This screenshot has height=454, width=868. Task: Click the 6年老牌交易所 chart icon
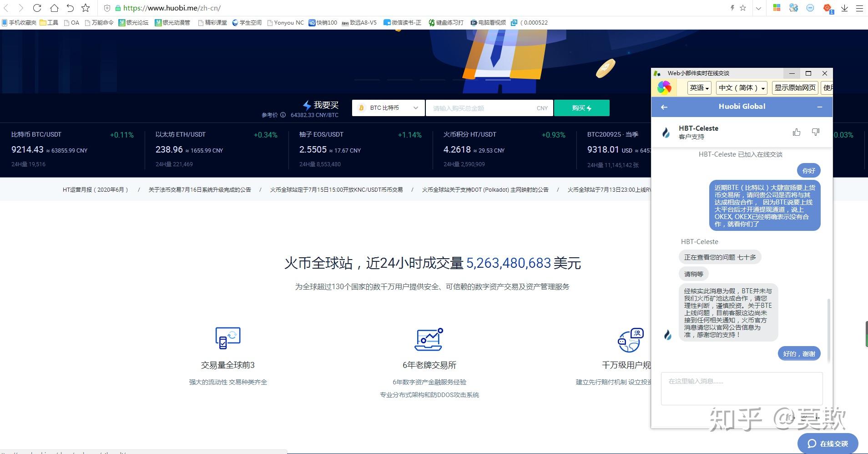click(429, 339)
